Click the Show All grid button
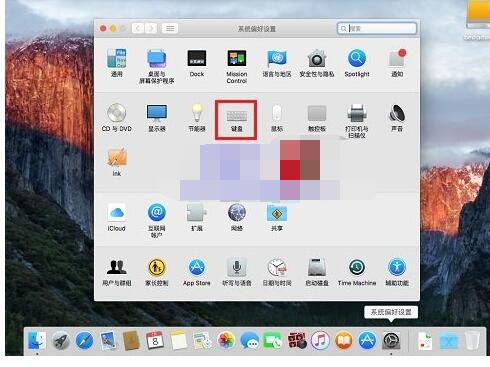This screenshot has width=490, height=367. (x=170, y=28)
